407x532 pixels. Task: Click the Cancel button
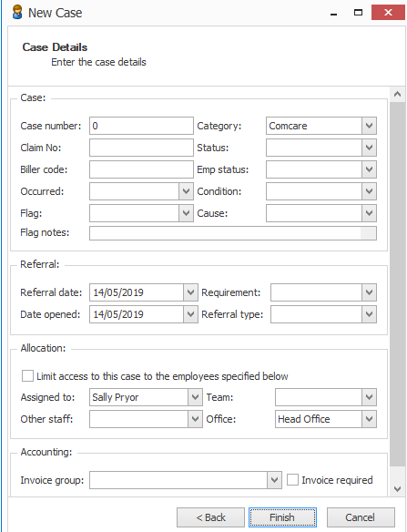click(361, 517)
